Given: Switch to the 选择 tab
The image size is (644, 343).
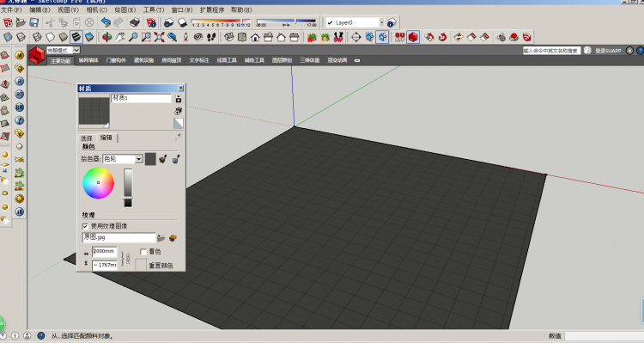Looking at the screenshot, I should [87, 138].
